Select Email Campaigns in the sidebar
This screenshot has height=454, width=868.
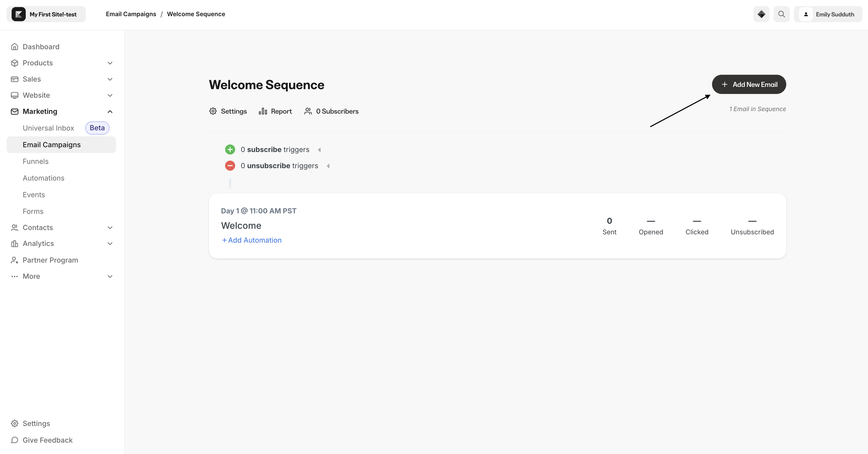coord(52,144)
